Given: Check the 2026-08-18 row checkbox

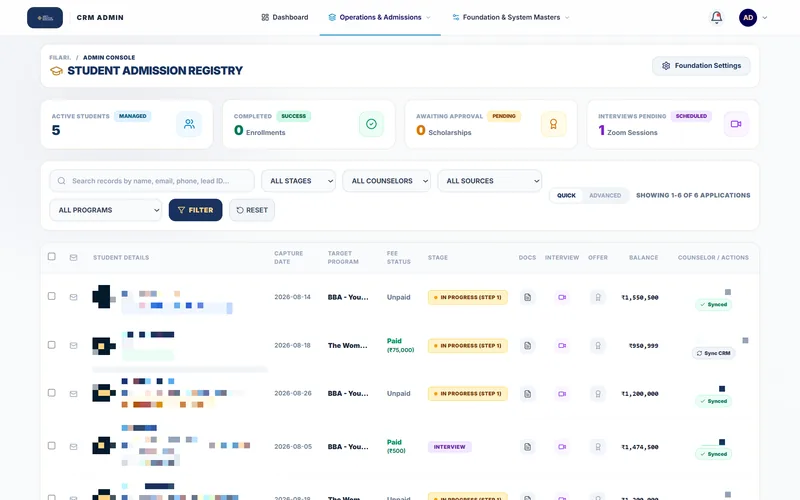Looking at the screenshot, I should tap(52, 344).
